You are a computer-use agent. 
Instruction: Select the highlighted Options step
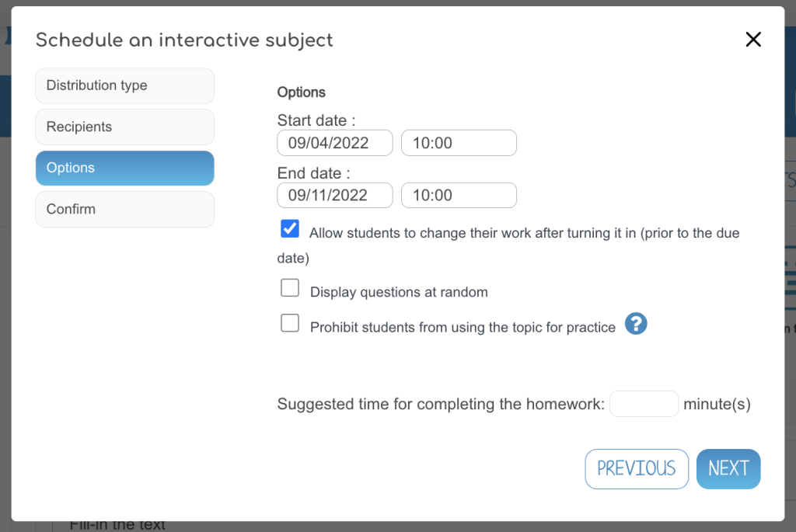[125, 168]
